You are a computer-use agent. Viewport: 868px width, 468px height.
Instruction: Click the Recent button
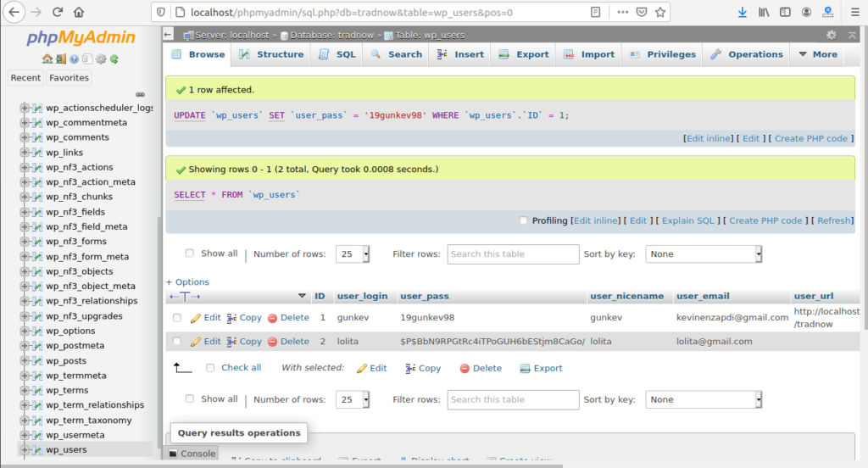25,78
